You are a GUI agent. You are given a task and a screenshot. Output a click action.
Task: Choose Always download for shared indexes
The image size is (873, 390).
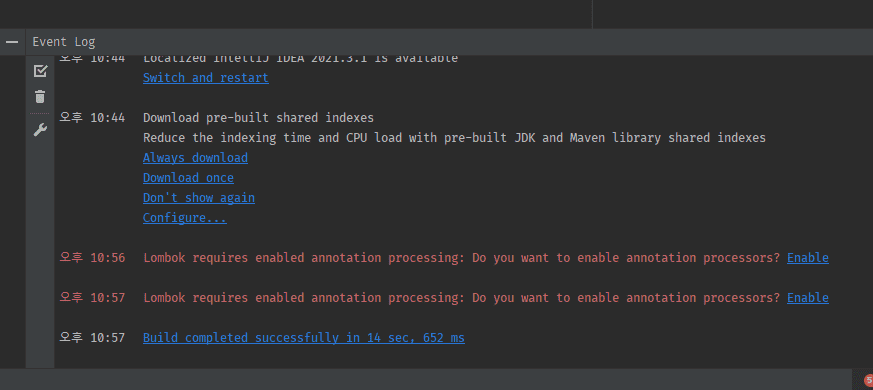pyautogui.click(x=195, y=158)
